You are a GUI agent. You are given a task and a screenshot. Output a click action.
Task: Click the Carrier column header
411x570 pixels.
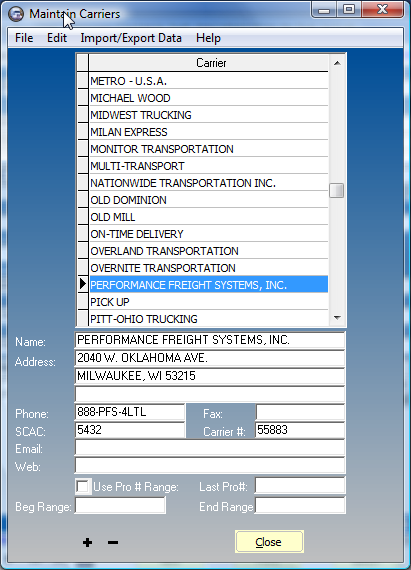(x=208, y=63)
